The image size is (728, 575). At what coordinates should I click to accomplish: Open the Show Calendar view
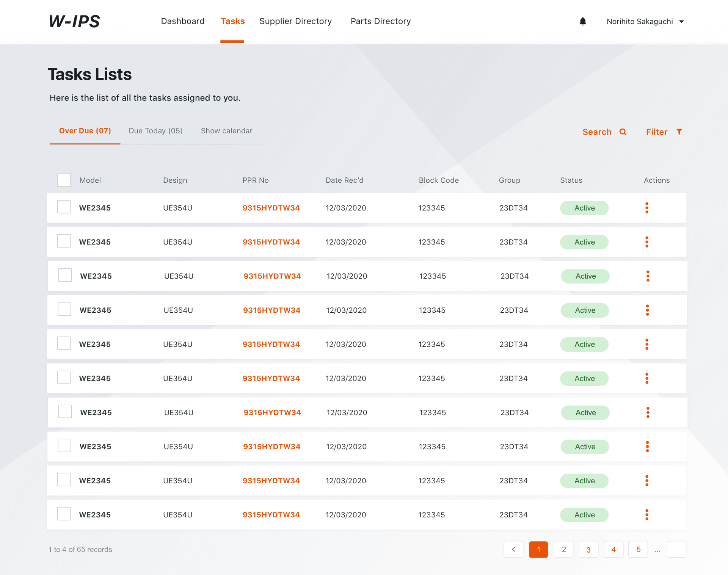226,131
